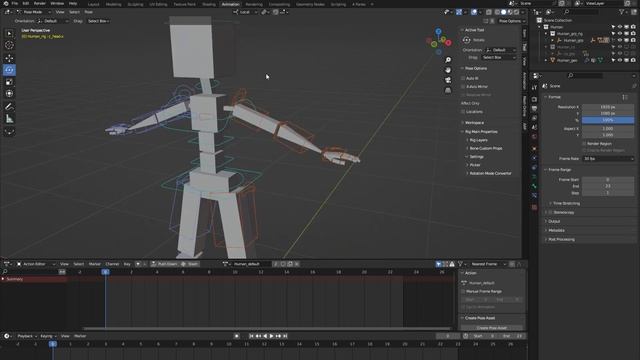Click the outliner filter funnel icon
Viewport: 640px width, 360px height.
coord(622,12)
